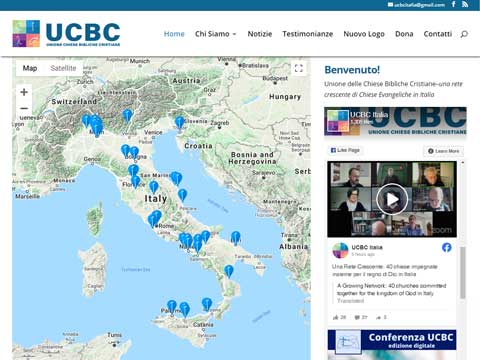480x360 pixels.
Task: Toggle fullscreen view on the map
Action: 299,68
